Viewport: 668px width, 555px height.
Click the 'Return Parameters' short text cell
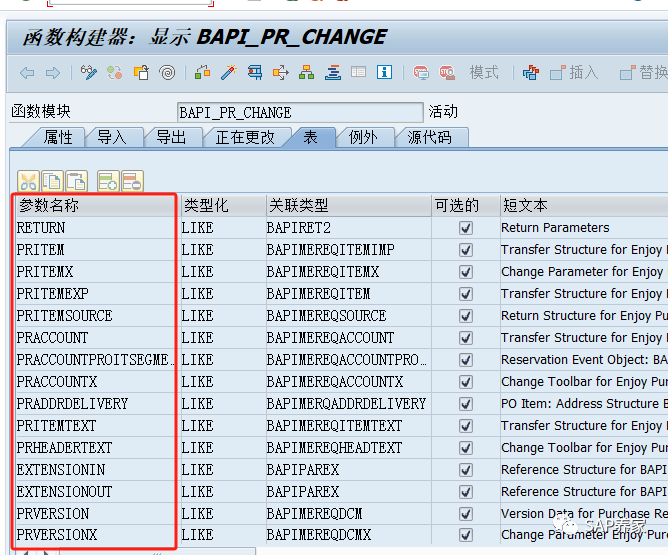[x=584, y=228]
